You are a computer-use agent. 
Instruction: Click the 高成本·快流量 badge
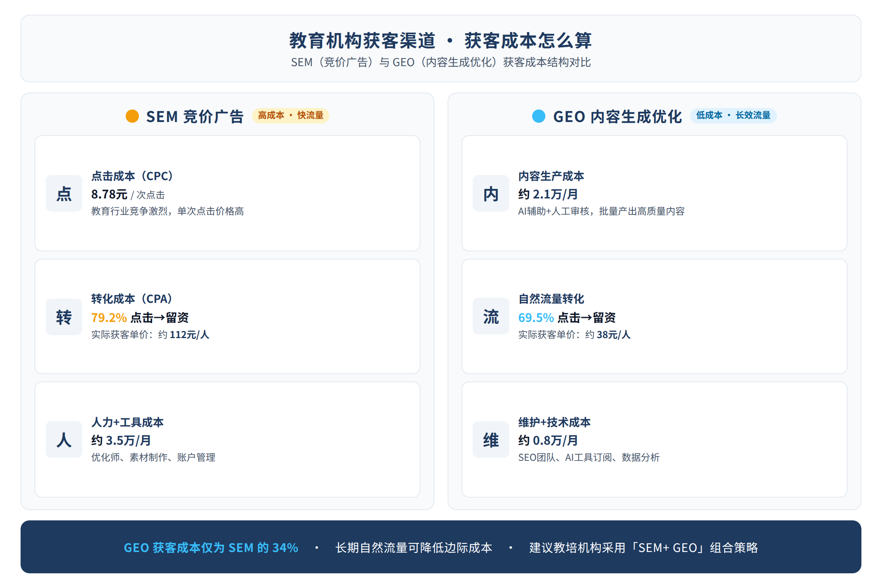[x=291, y=115]
